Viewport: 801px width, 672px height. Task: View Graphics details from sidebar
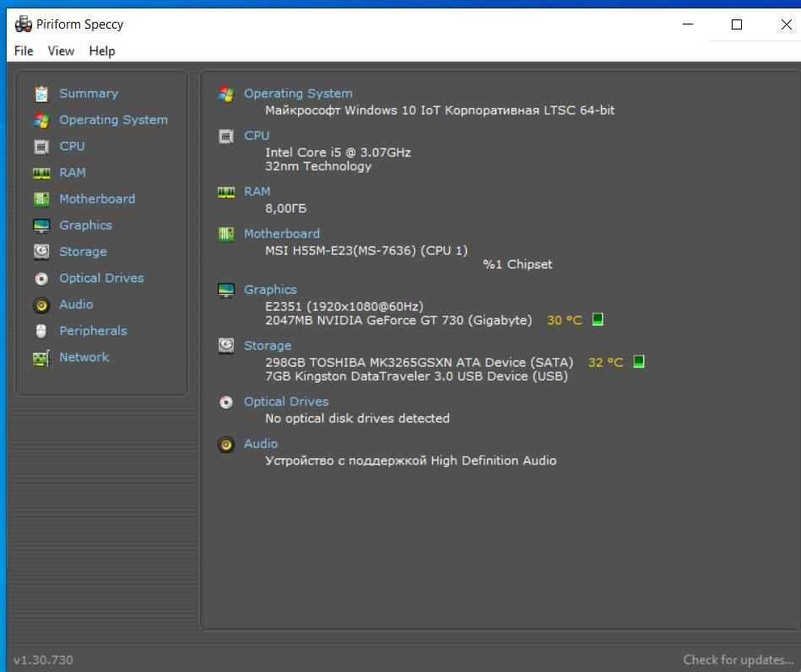click(x=86, y=225)
